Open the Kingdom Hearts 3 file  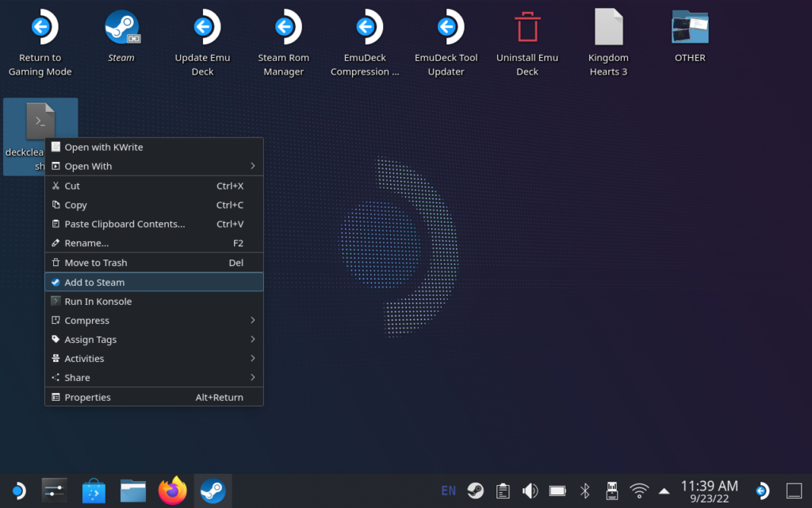pos(608,29)
